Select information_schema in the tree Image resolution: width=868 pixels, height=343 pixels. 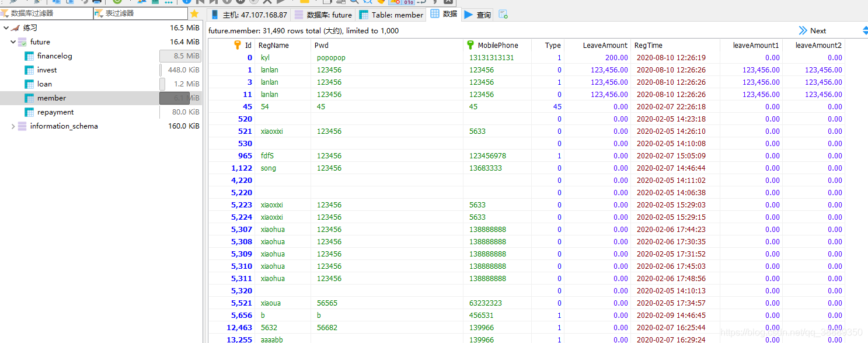[x=64, y=126]
